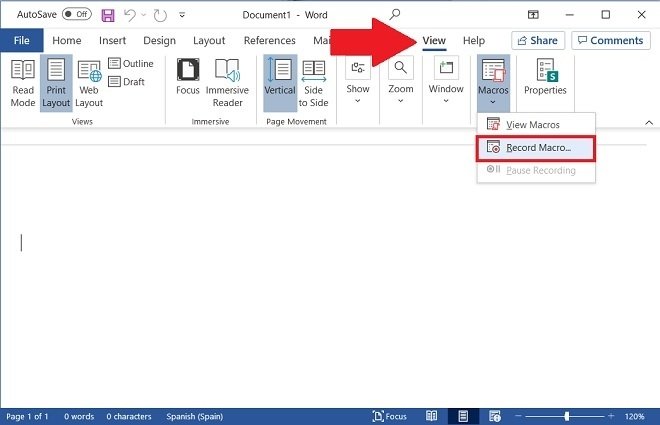Expand the Zoom dropdown
The height and width of the screenshot is (425, 660).
click(x=401, y=82)
